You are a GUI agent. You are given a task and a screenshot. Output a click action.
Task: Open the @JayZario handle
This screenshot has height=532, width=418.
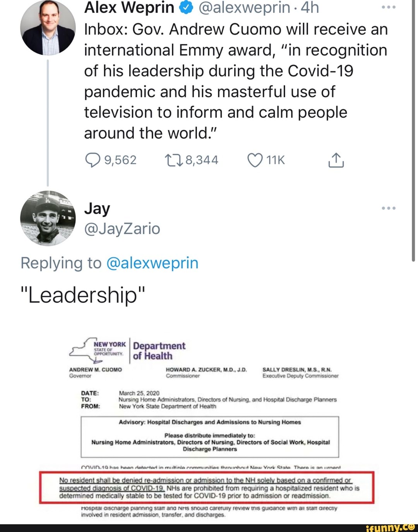(x=122, y=229)
